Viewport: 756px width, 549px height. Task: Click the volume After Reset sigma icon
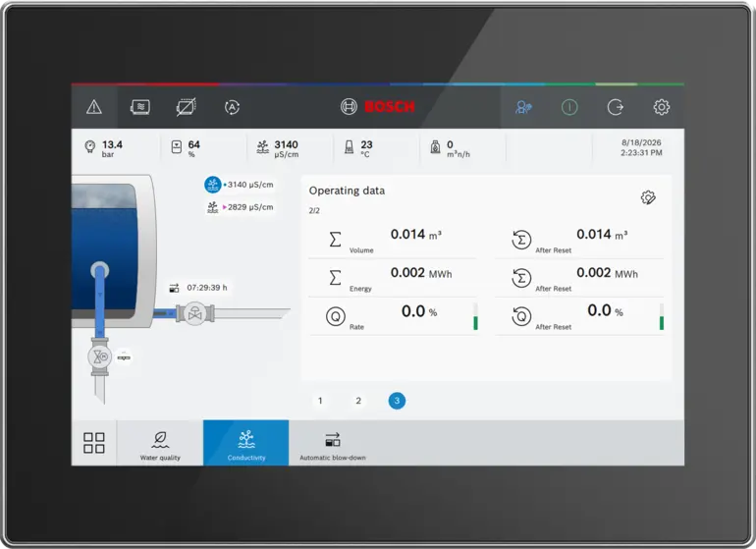(521, 240)
